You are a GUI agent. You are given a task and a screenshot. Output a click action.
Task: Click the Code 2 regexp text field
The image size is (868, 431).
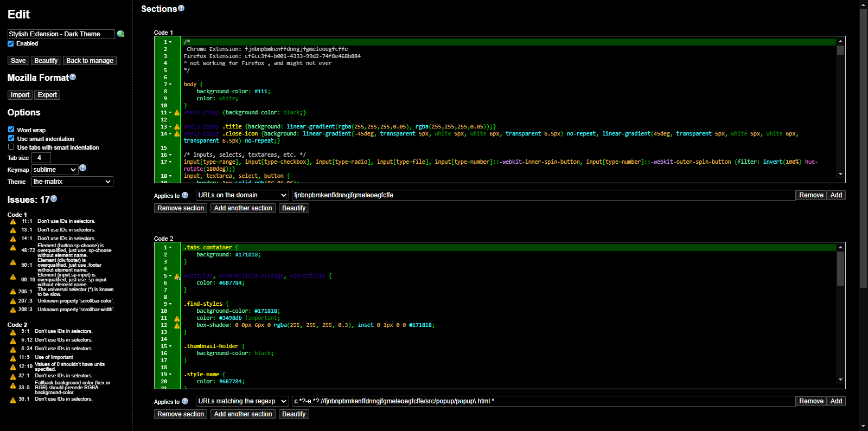click(x=544, y=401)
